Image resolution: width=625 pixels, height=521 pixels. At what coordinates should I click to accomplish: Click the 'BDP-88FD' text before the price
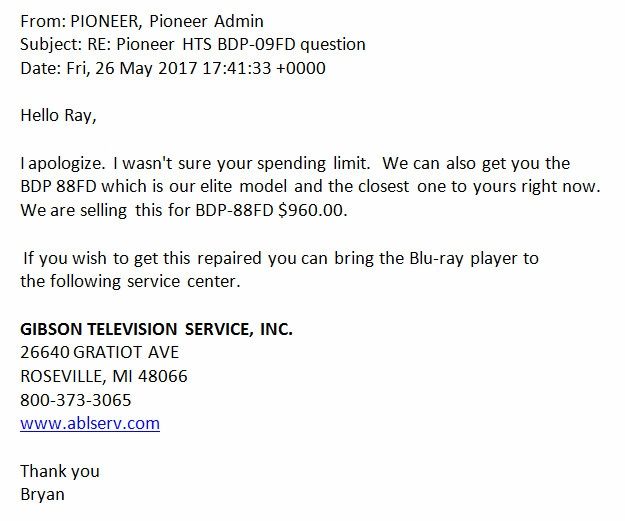[234, 210]
